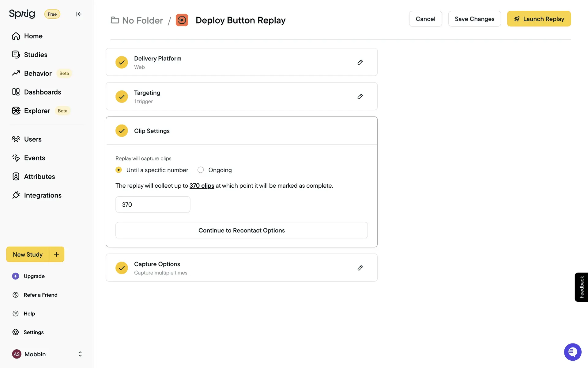This screenshot has height=368, width=588.
Task: Click the 370 clips underlined link
Action: pyautogui.click(x=202, y=186)
